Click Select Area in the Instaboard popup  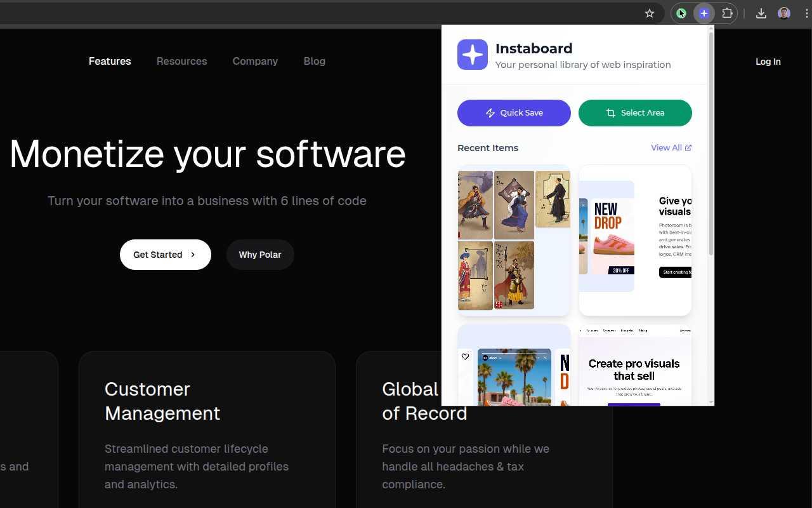(x=635, y=112)
